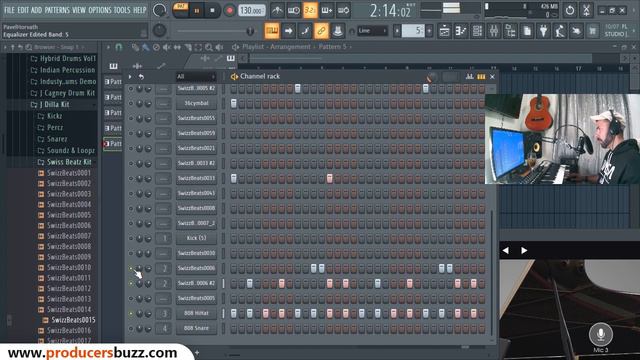Click the undo history circular arrow icon

point(570,10)
